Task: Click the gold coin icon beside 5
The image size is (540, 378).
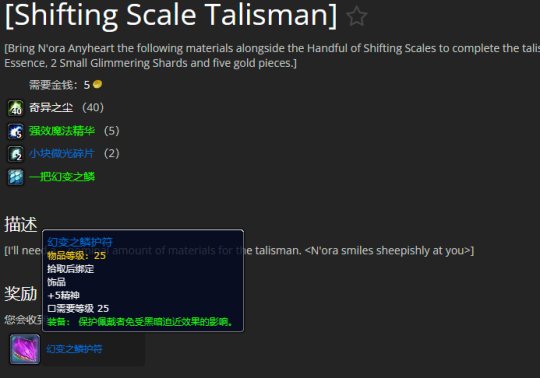Action: pyautogui.click(x=97, y=84)
